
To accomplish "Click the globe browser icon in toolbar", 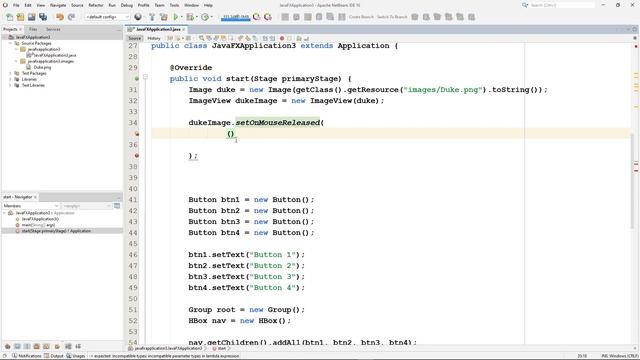I will point(138,17).
